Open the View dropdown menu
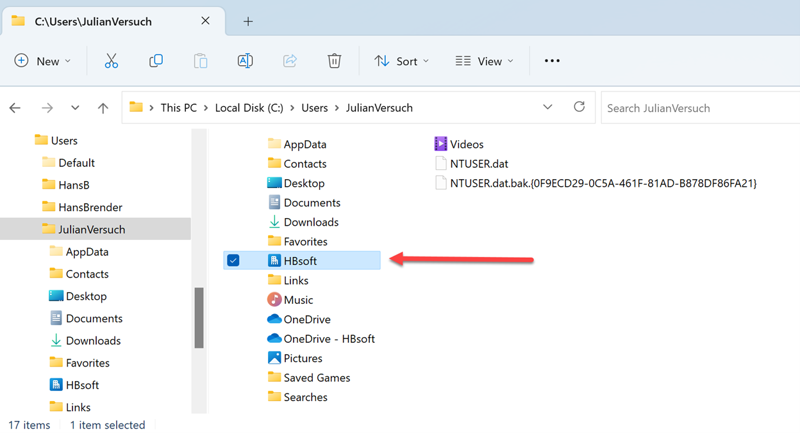This screenshot has height=433, width=800. click(x=485, y=61)
